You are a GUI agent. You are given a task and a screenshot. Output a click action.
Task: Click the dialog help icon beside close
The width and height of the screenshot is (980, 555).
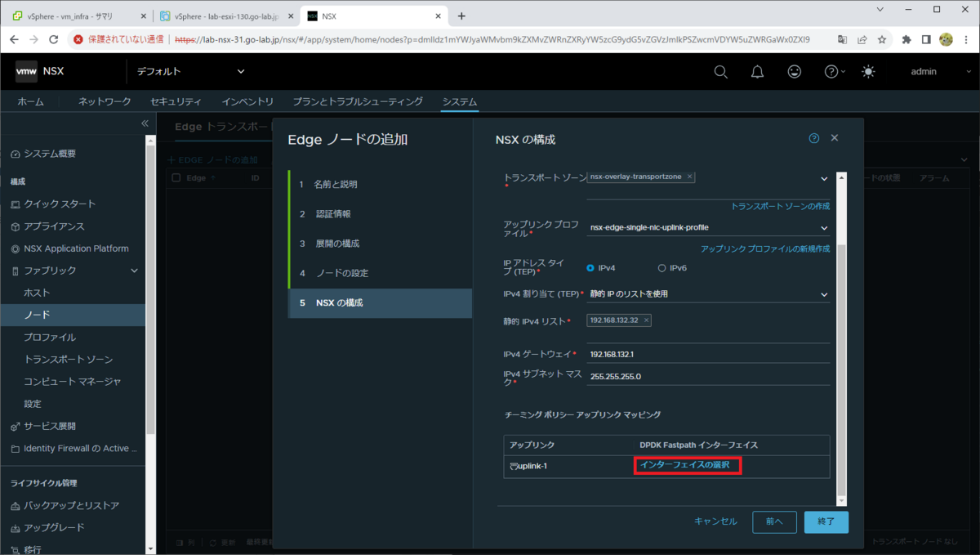[813, 139]
